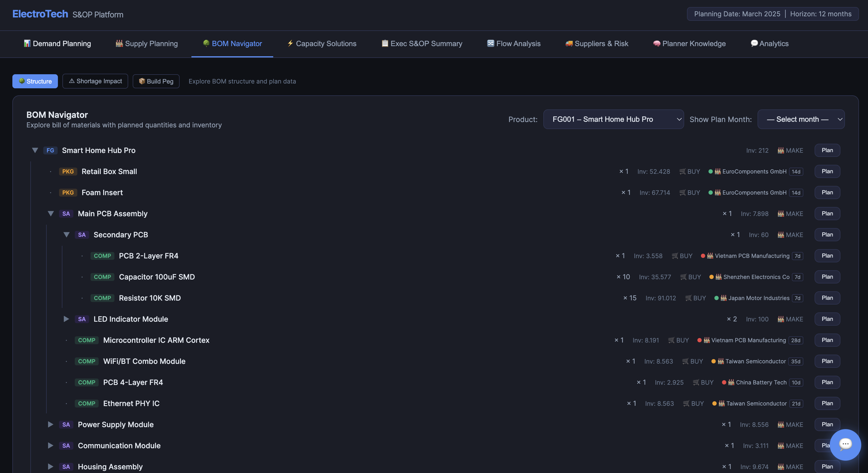The width and height of the screenshot is (868, 473).
Task: Open the Analytics tab
Action: 770,44
